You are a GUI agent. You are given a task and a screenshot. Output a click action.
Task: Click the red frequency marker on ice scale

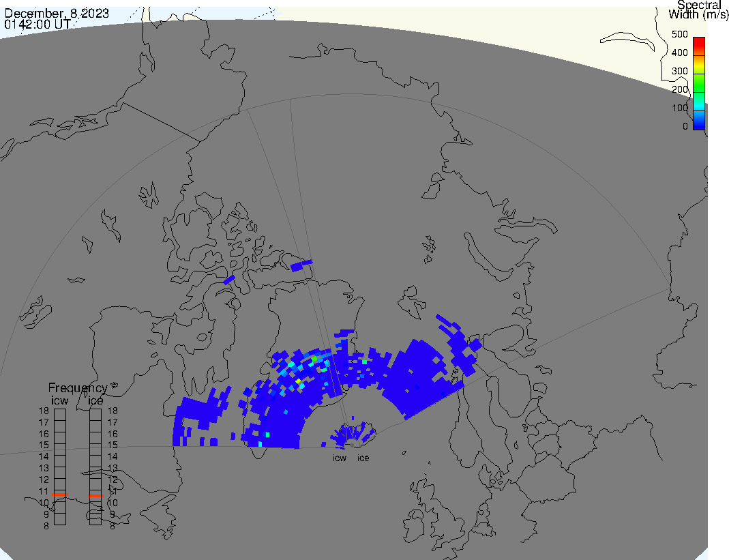(x=95, y=496)
